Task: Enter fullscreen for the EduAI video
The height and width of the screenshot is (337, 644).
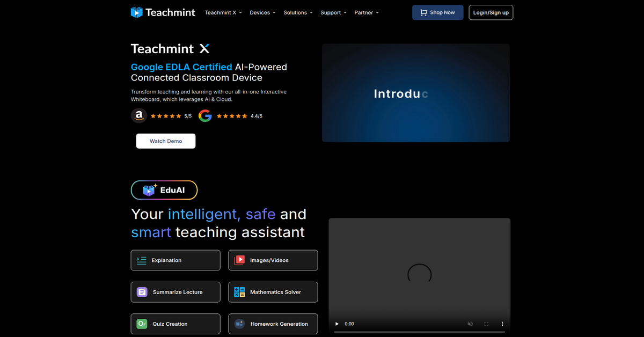Action: pos(486,324)
